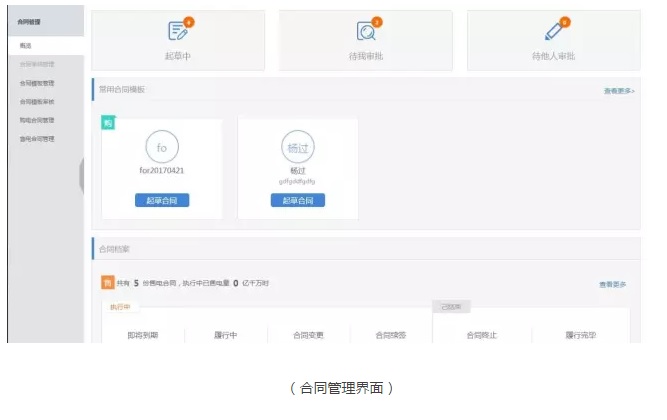Click the round 杨过 template avatar
Screen dimensions: 667x420
pyautogui.click(x=297, y=148)
